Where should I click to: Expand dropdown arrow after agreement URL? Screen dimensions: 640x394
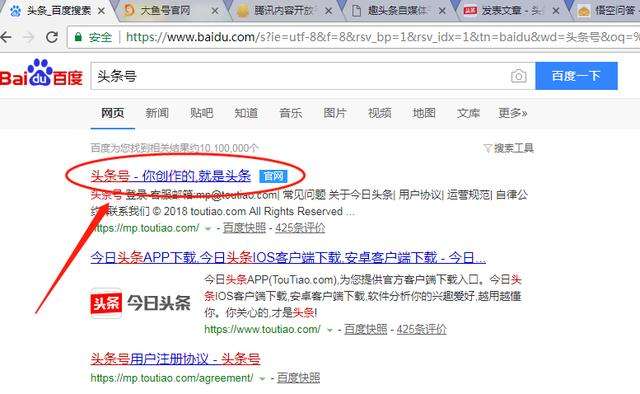point(262,379)
